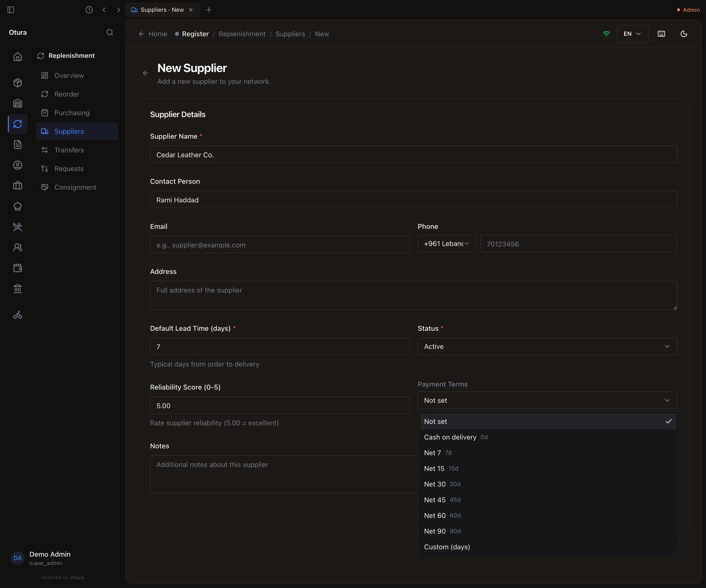This screenshot has height=588, width=706.
Task: Choose Cash on delivery option
Action: pos(548,437)
